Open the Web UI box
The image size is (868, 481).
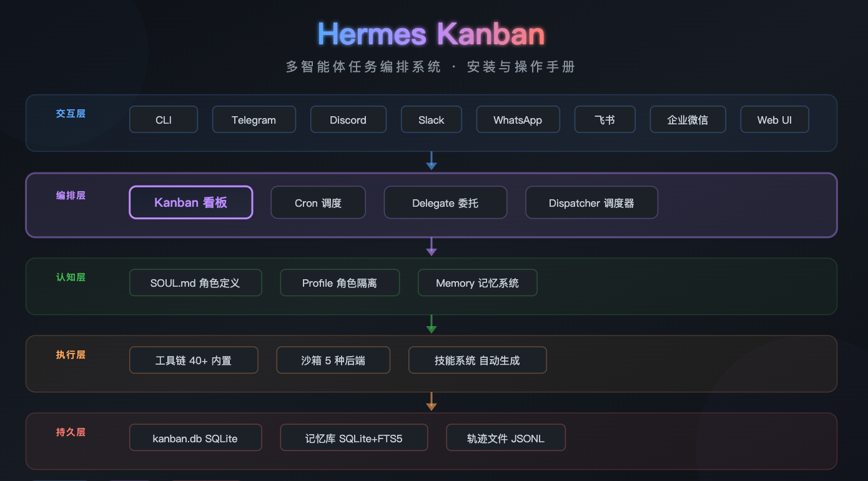(774, 119)
